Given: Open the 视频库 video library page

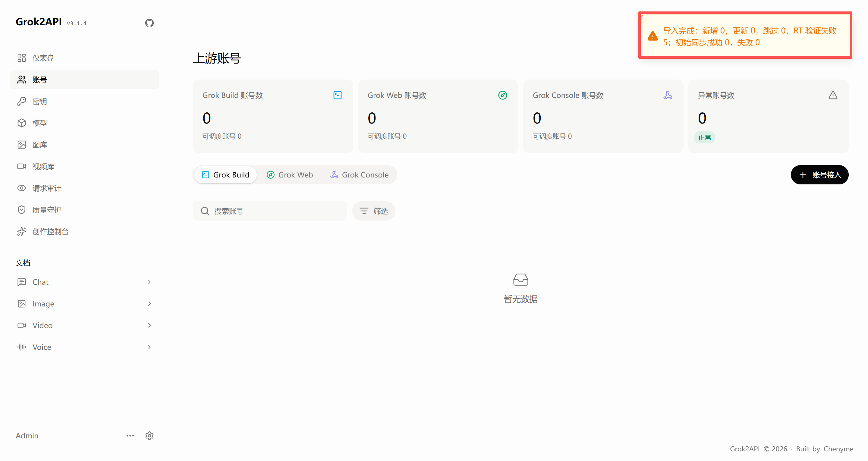Looking at the screenshot, I should click(x=84, y=166).
